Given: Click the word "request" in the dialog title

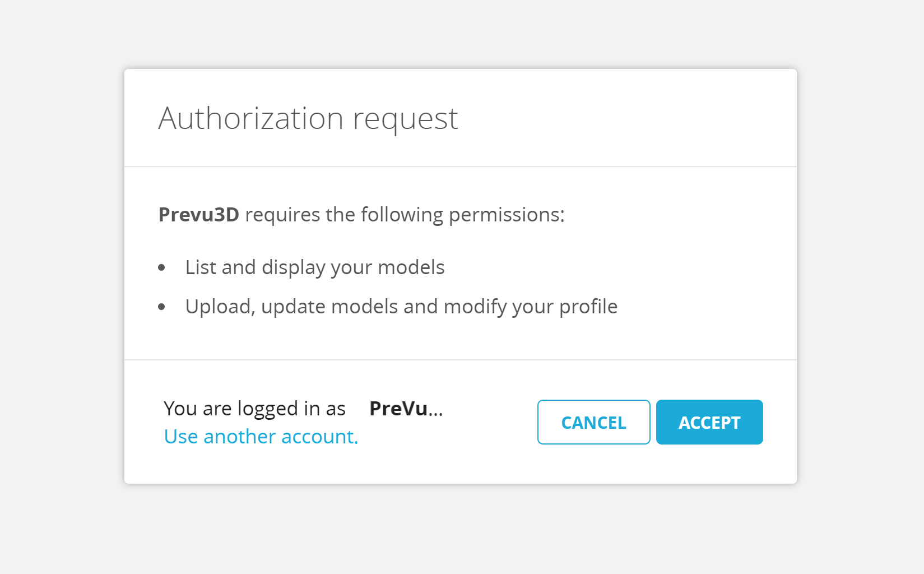Looking at the screenshot, I should coord(405,119).
